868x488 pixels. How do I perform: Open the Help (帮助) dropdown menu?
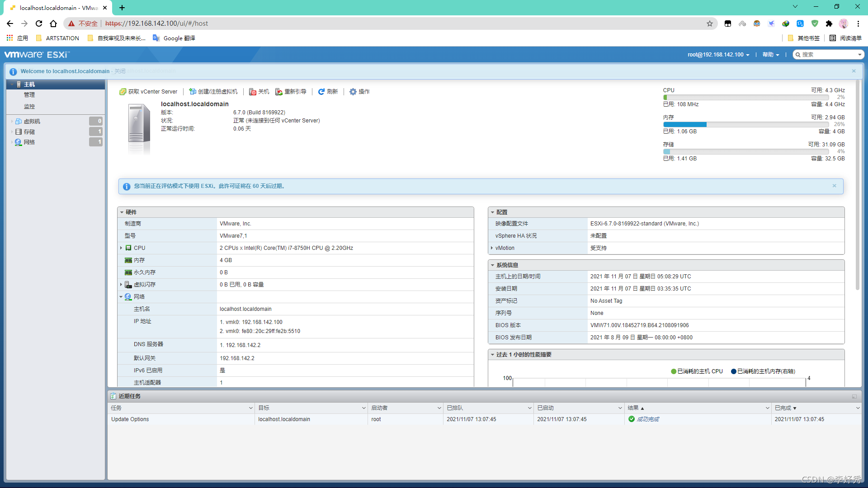click(x=771, y=55)
